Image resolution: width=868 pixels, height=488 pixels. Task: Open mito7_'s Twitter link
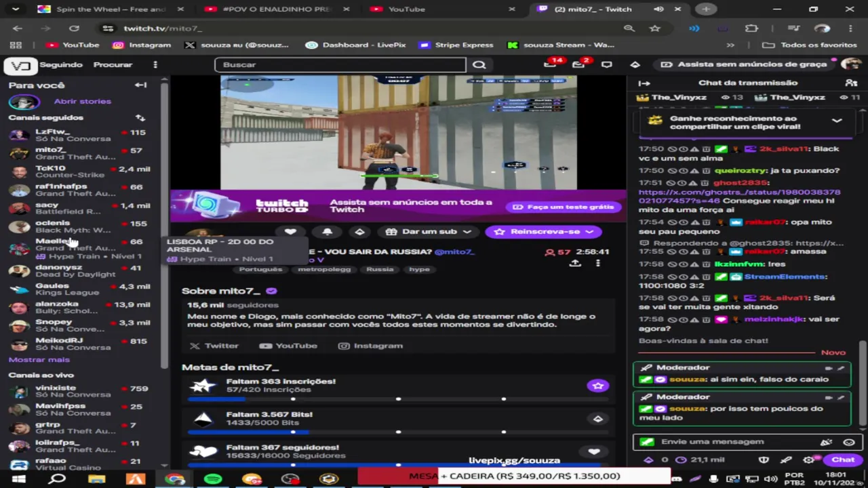pyautogui.click(x=214, y=346)
